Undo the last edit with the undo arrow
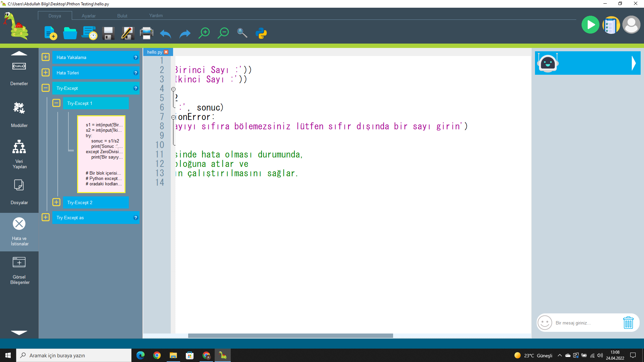Screen dimensions: 644x362 165,34
